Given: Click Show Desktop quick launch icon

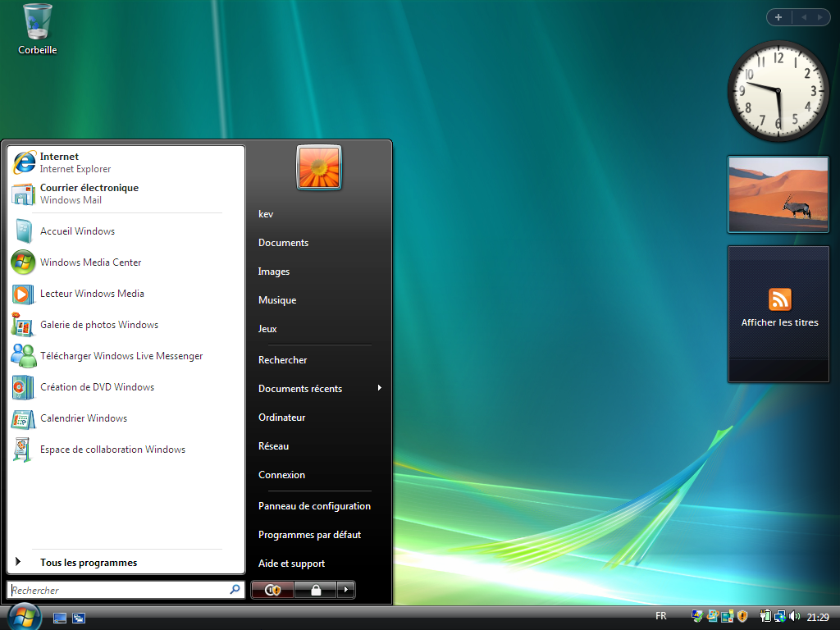Looking at the screenshot, I should tap(60, 618).
